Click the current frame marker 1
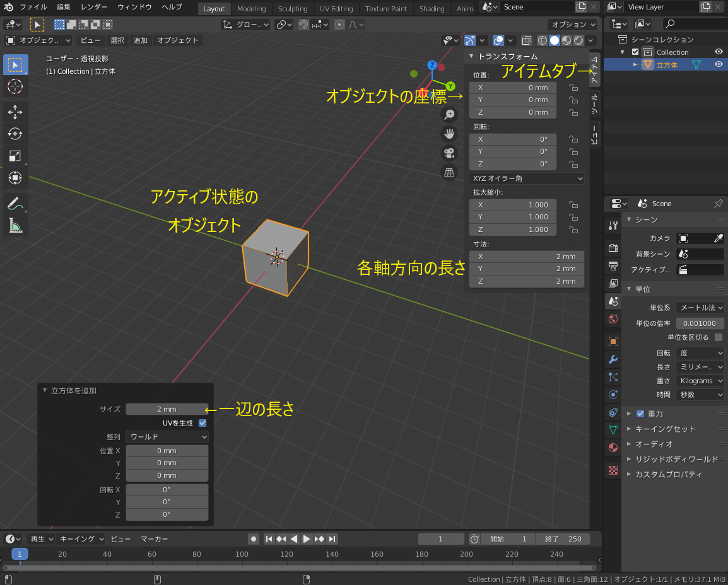Viewport: 728px width, 585px height. [20, 554]
